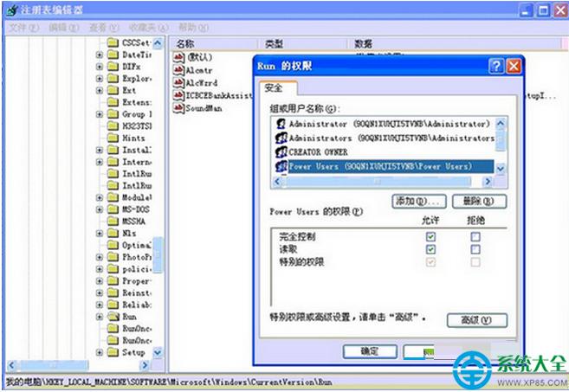Expand the Setup tree node
The image size is (569, 392).
pos(100,352)
